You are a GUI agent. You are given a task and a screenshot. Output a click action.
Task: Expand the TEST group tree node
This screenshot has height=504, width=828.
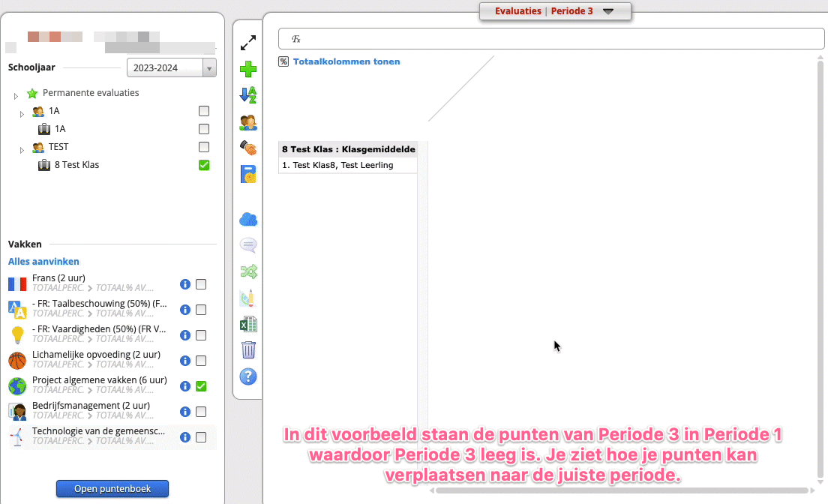[22, 150]
